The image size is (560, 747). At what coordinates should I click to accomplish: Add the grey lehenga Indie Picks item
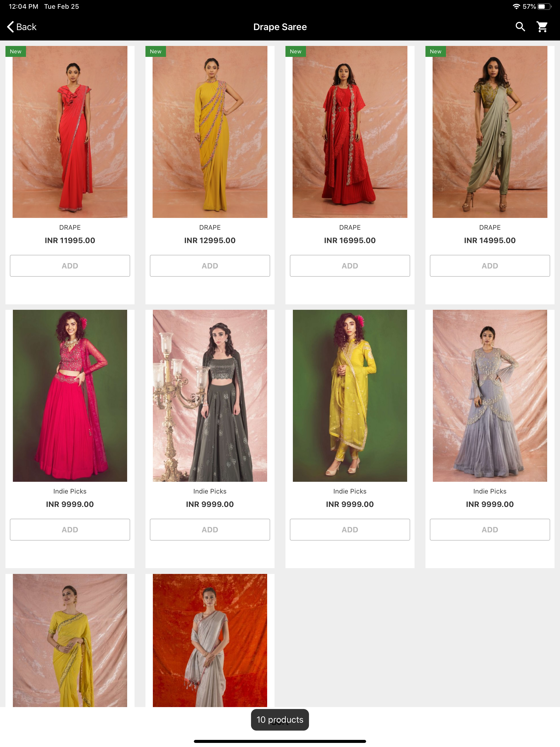tap(210, 530)
